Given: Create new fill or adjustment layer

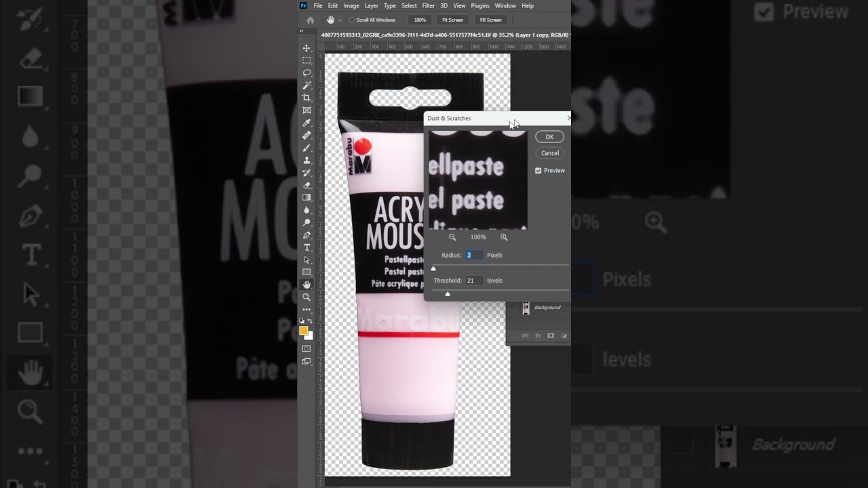Looking at the screenshot, I should (x=564, y=335).
